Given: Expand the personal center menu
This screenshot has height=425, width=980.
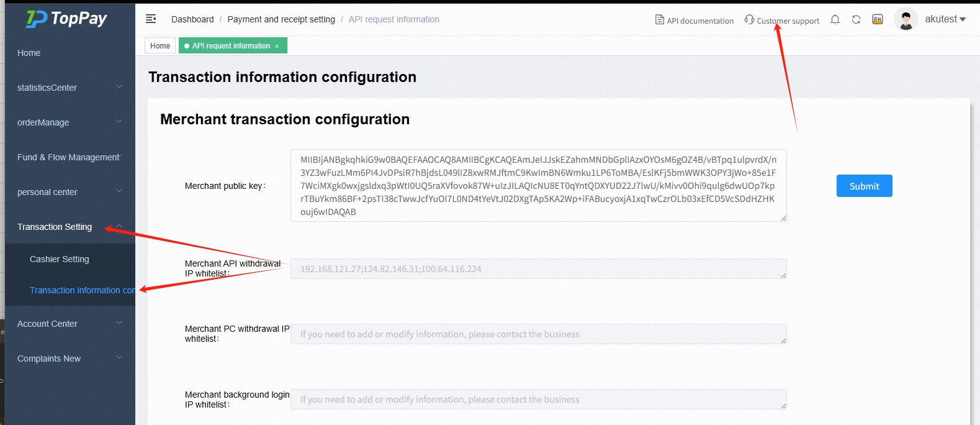Looking at the screenshot, I should (70, 192).
